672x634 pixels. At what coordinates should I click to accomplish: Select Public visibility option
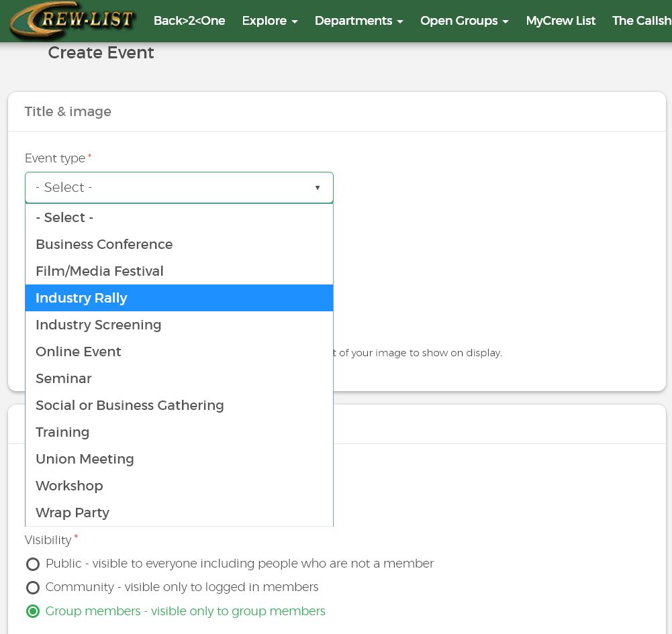33,564
